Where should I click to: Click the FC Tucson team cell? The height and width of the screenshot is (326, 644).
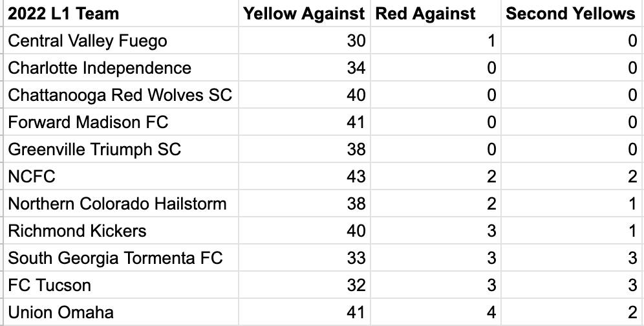point(49,285)
